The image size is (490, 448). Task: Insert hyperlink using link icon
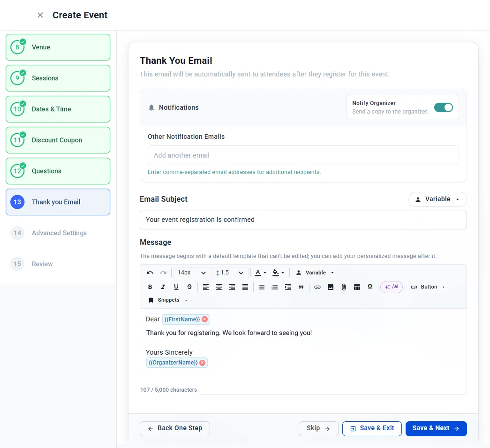click(317, 287)
